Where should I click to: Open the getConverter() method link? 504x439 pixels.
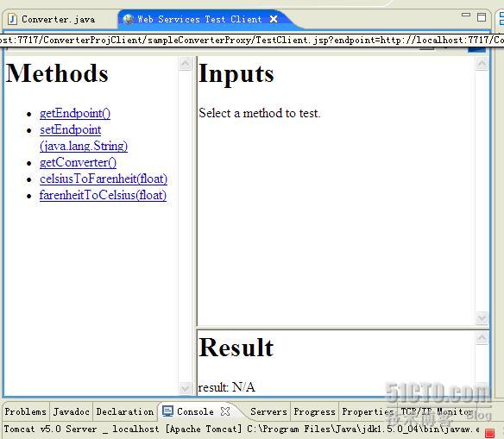78,162
